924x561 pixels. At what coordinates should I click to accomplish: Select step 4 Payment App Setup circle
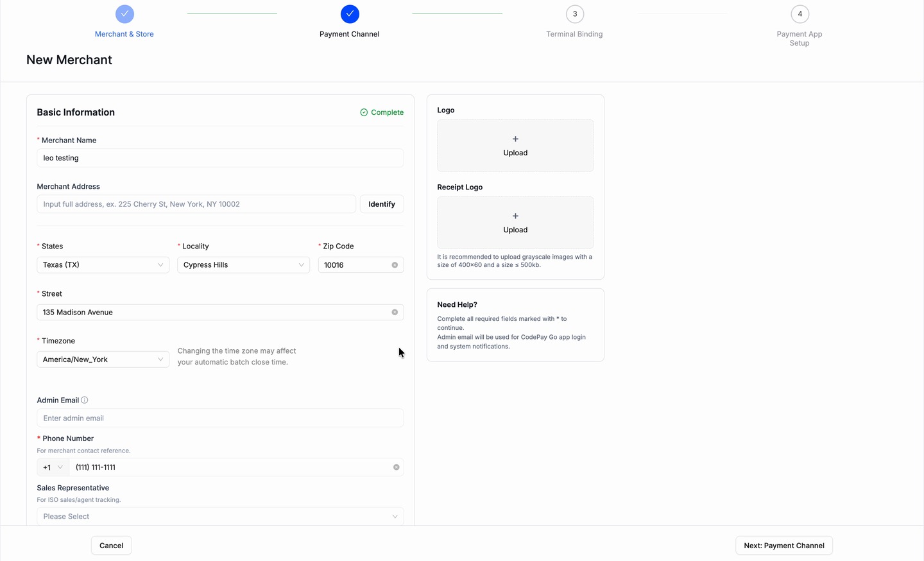tap(800, 13)
